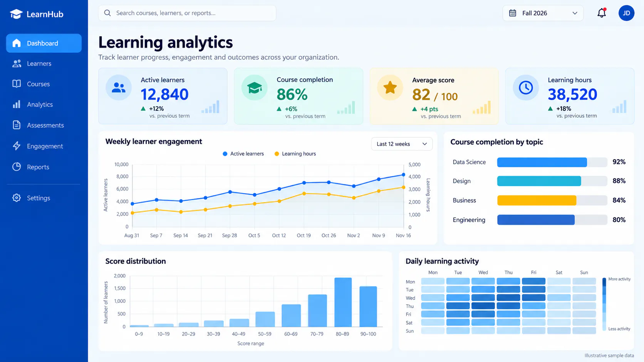Screen dimensions: 644x362
Task: Click the Assessments sidebar document icon
Action: [x=17, y=125]
